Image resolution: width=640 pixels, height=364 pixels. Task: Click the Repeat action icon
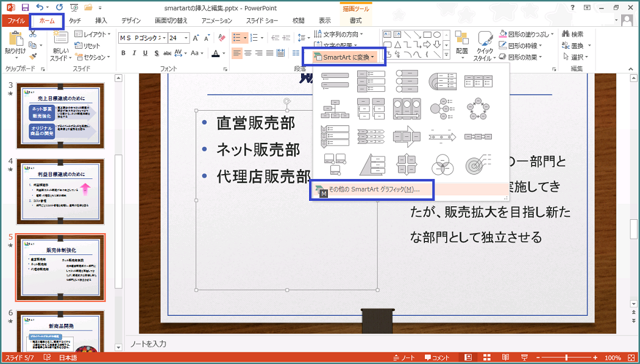pyautogui.click(x=59, y=7)
